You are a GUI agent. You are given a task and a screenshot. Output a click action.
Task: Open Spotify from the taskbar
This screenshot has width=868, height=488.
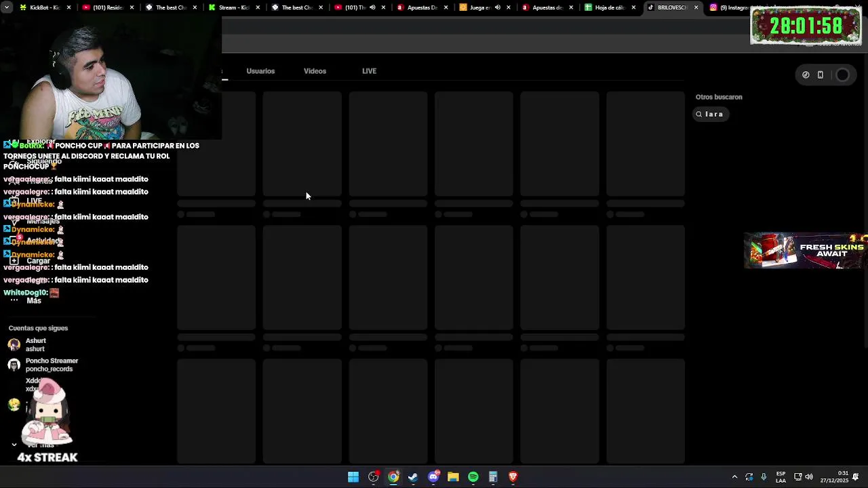[473, 477]
